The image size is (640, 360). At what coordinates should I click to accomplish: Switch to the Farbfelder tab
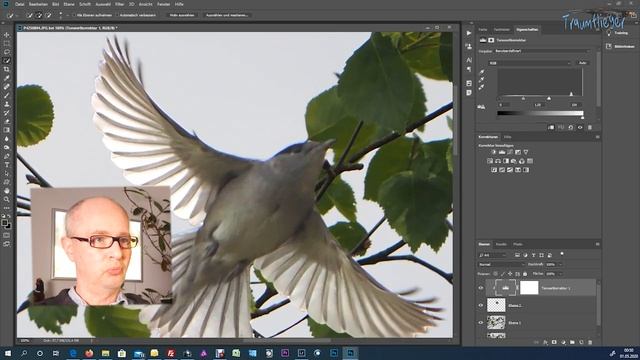[502, 29]
